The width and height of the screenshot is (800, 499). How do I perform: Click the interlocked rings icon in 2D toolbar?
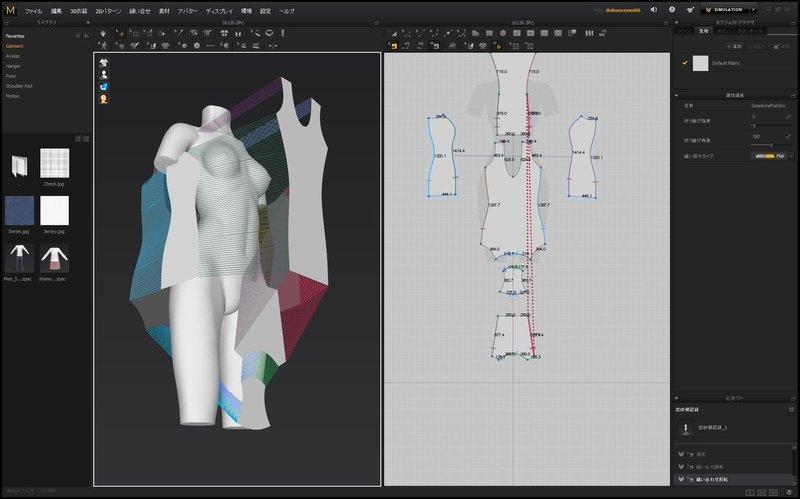(x=483, y=45)
